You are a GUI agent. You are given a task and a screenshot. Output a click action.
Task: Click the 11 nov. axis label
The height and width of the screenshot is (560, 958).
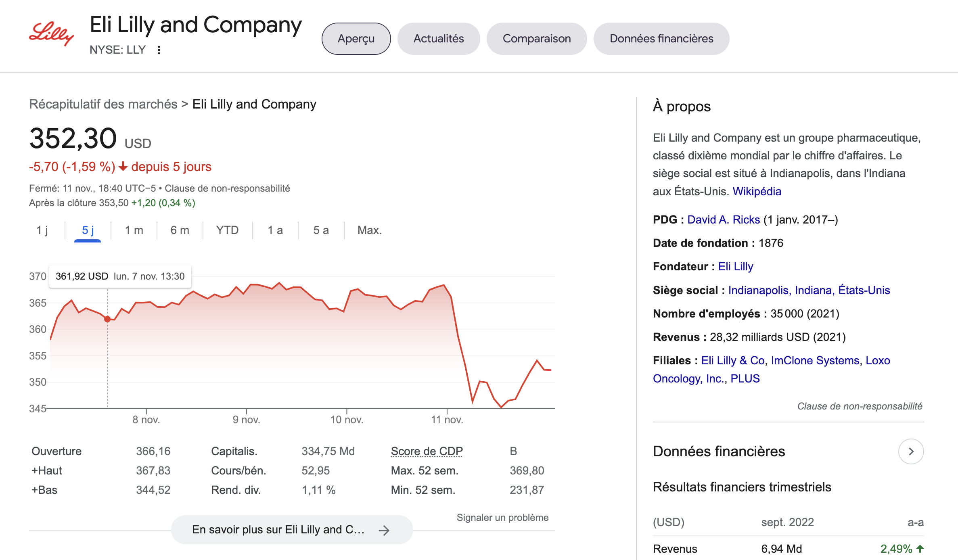pos(447,420)
